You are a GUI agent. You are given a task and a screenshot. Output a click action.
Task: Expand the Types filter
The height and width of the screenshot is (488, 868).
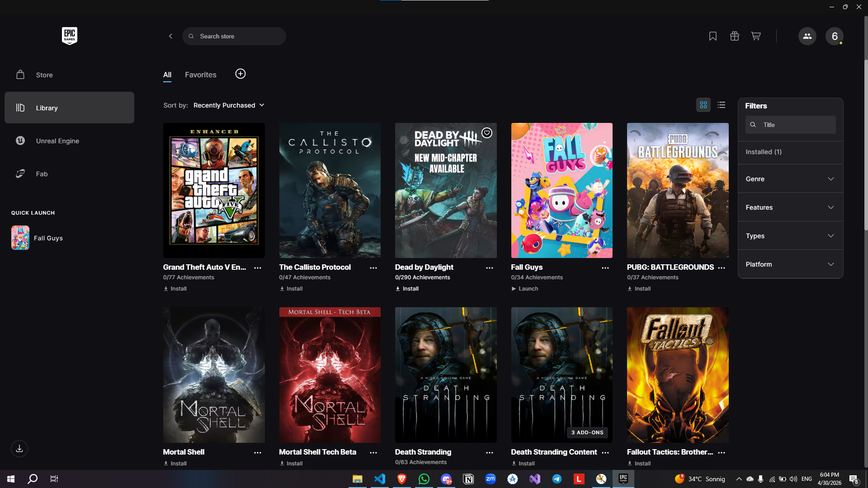[x=791, y=236]
